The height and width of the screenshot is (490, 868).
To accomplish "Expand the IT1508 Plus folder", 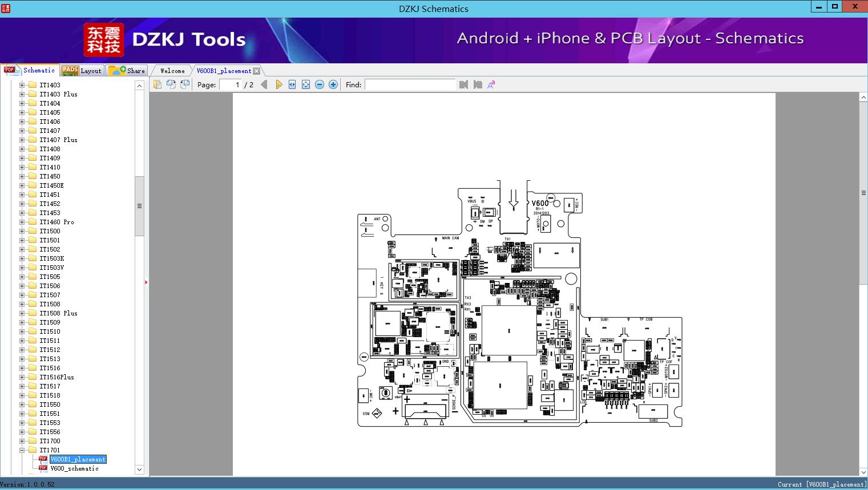I will pyautogui.click(x=22, y=313).
